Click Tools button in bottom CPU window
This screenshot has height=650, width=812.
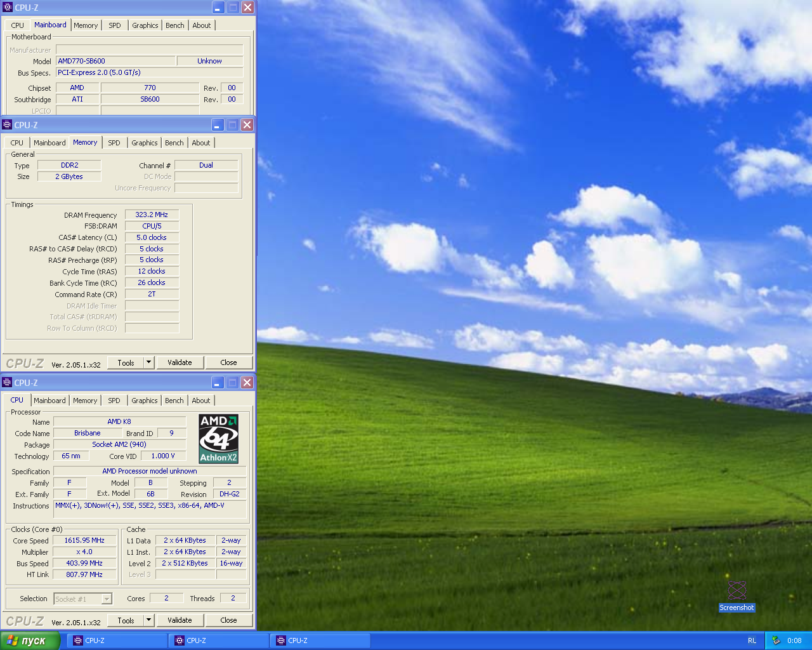tap(126, 620)
